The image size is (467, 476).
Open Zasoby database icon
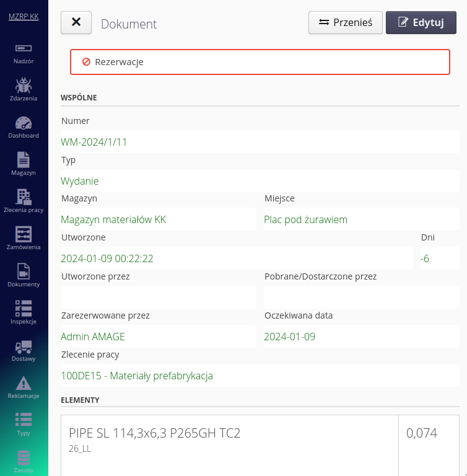point(24,457)
